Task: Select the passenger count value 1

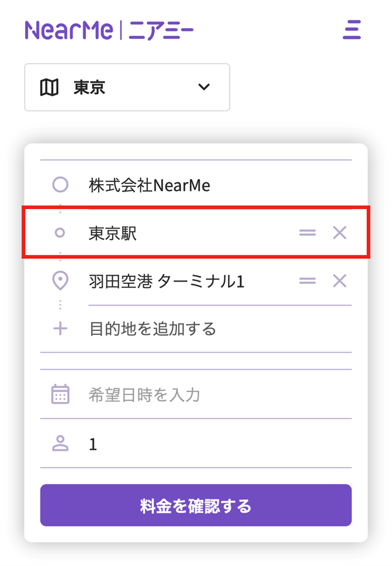Action: [93, 445]
